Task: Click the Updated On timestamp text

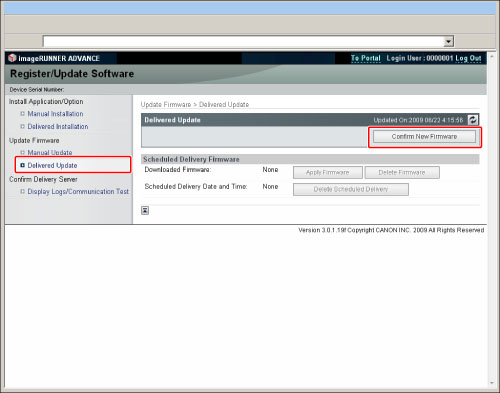Action: click(x=418, y=120)
